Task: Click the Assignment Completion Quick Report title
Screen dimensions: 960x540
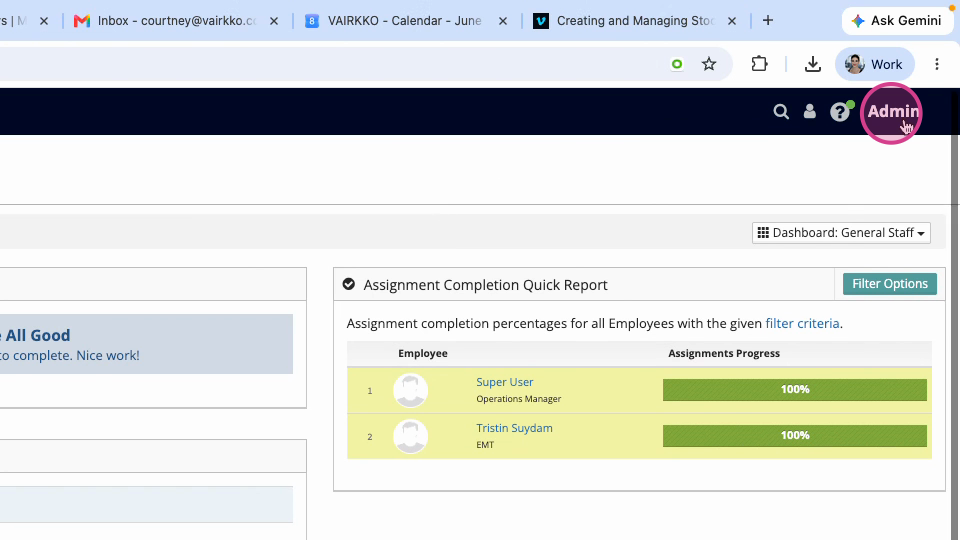Action: [x=486, y=285]
